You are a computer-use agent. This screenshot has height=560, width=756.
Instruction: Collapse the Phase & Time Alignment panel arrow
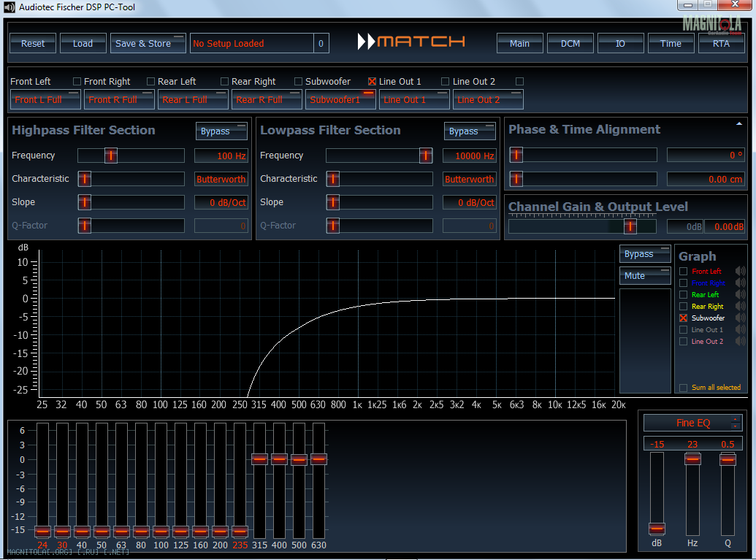[739, 124]
